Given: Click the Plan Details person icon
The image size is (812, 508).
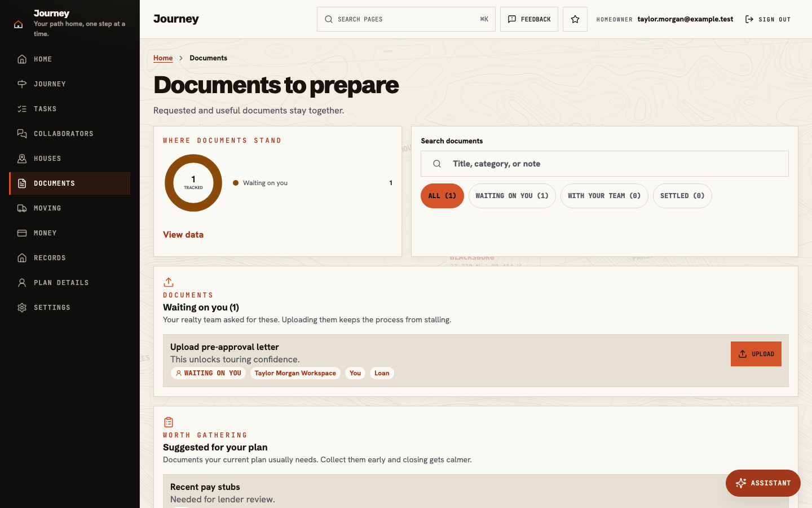Looking at the screenshot, I should pyautogui.click(x=22, y=283).
